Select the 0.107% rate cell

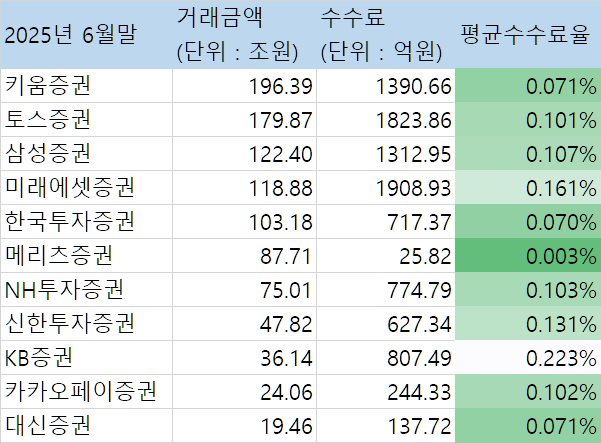click(x=528, y=154)
